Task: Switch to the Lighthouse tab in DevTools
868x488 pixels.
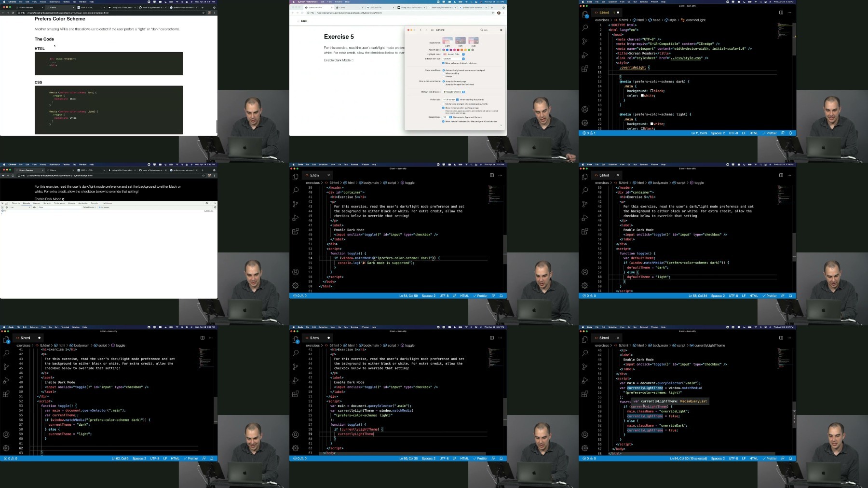Action: 107,203
